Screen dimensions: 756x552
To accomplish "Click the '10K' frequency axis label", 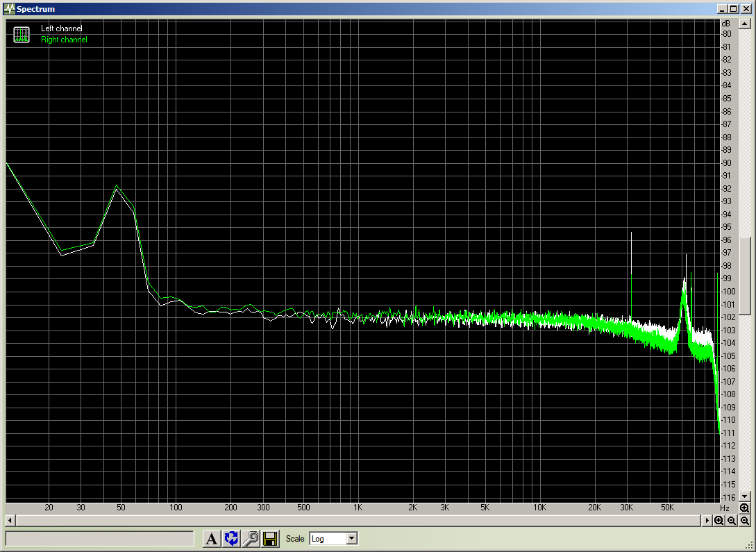I will 539,508.
